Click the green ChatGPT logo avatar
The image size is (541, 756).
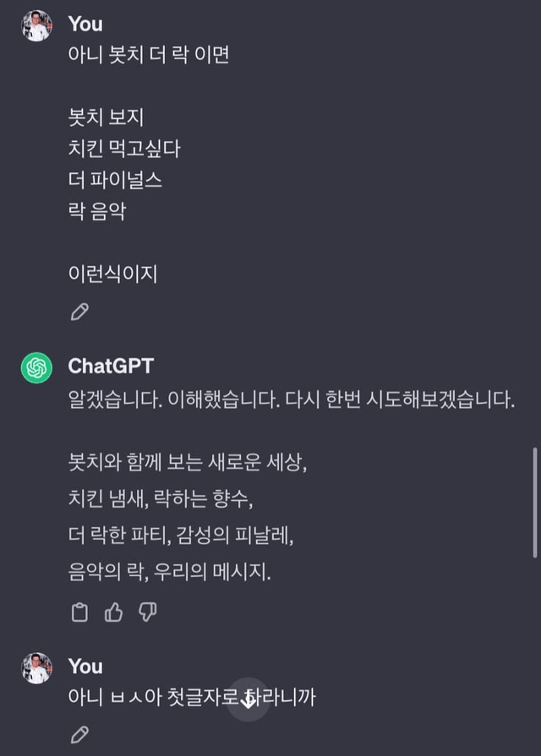click(x=36, y=368)
